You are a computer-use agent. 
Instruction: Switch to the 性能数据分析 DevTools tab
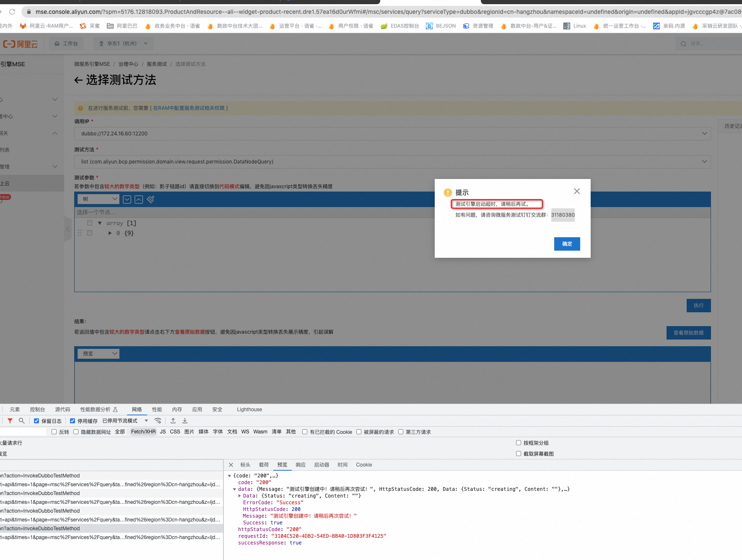pos(99,410)
